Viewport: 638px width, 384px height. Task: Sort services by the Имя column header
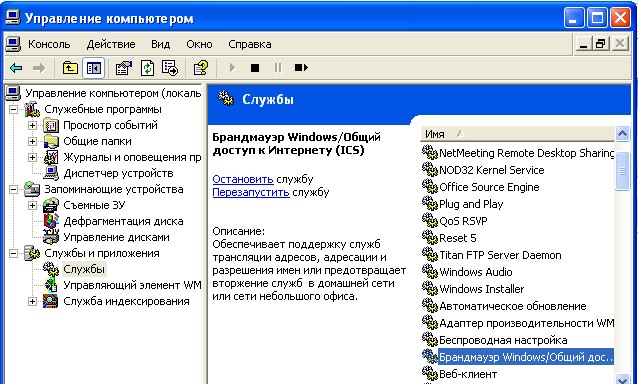pos(518,134)
